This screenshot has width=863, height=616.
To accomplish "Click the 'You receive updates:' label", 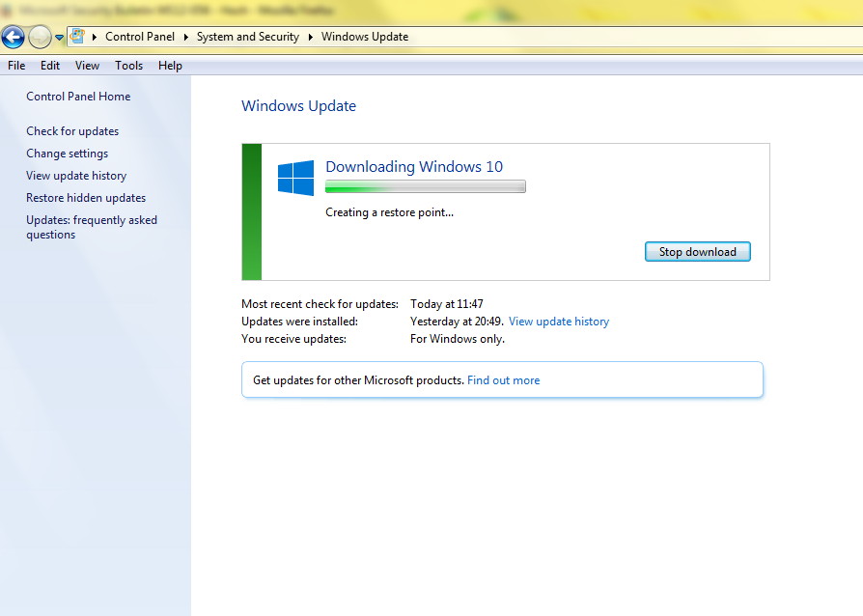I will point(293,339).
